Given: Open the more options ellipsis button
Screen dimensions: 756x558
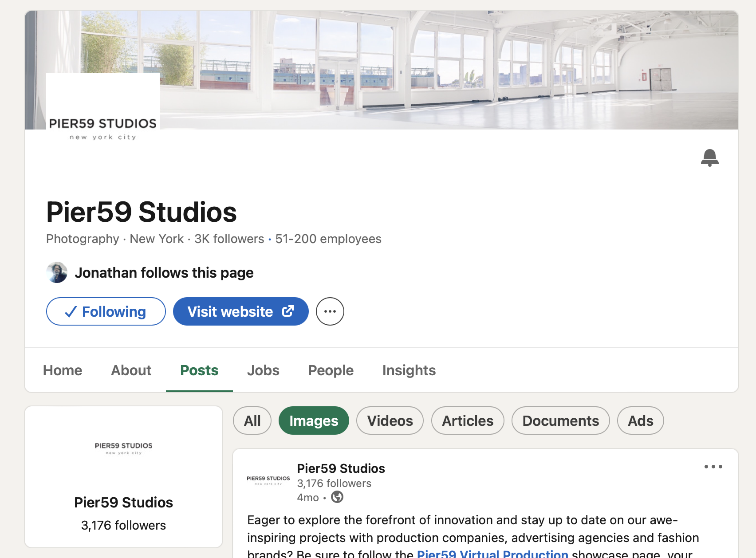Looking at the screenshot, I should [x=330, y=311].
